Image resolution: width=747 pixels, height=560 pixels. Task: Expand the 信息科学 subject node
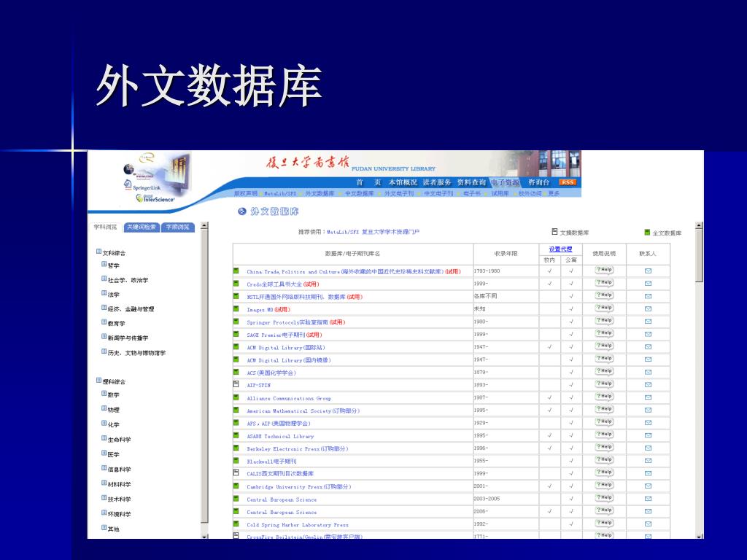click(104, 469)
